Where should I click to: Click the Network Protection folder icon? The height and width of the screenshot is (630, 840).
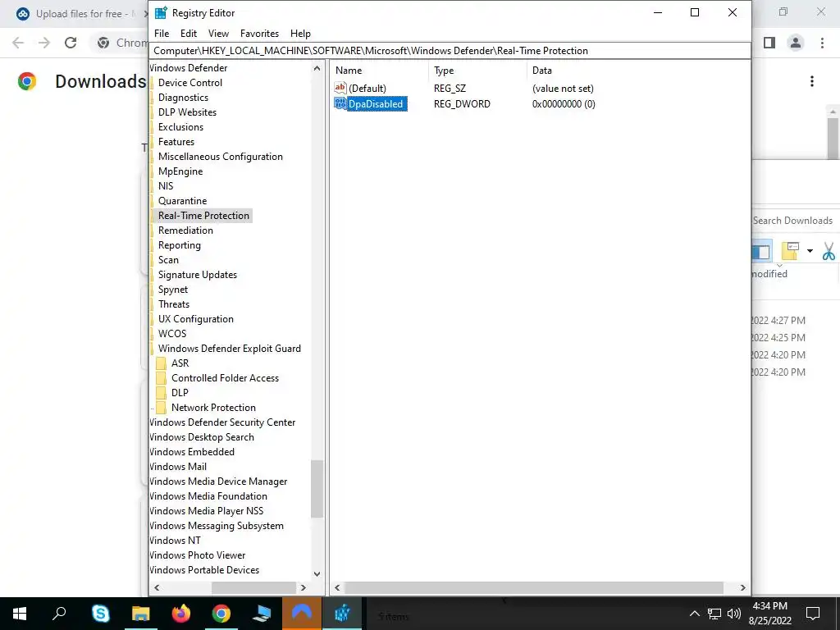coord(161,408)
